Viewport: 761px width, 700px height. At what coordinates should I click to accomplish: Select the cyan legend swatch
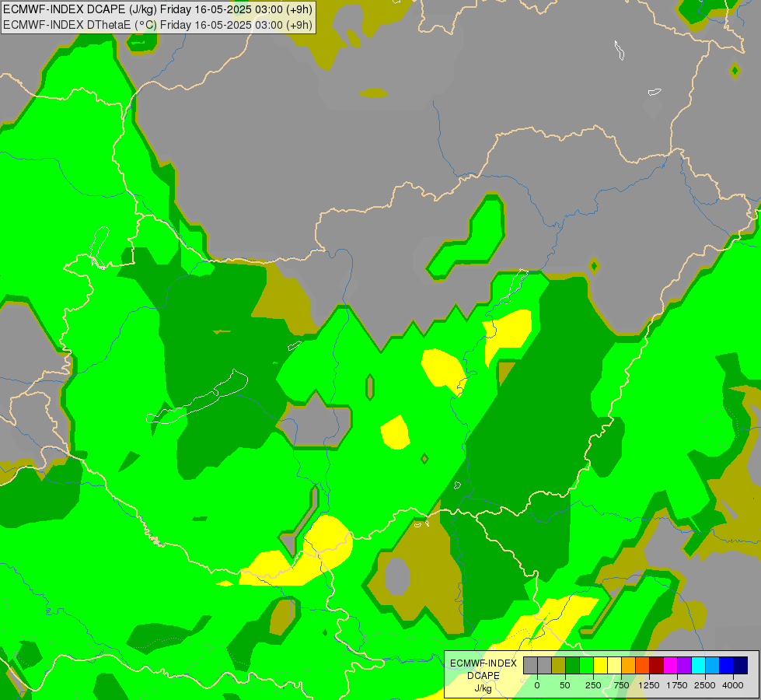tap(698, 665)
